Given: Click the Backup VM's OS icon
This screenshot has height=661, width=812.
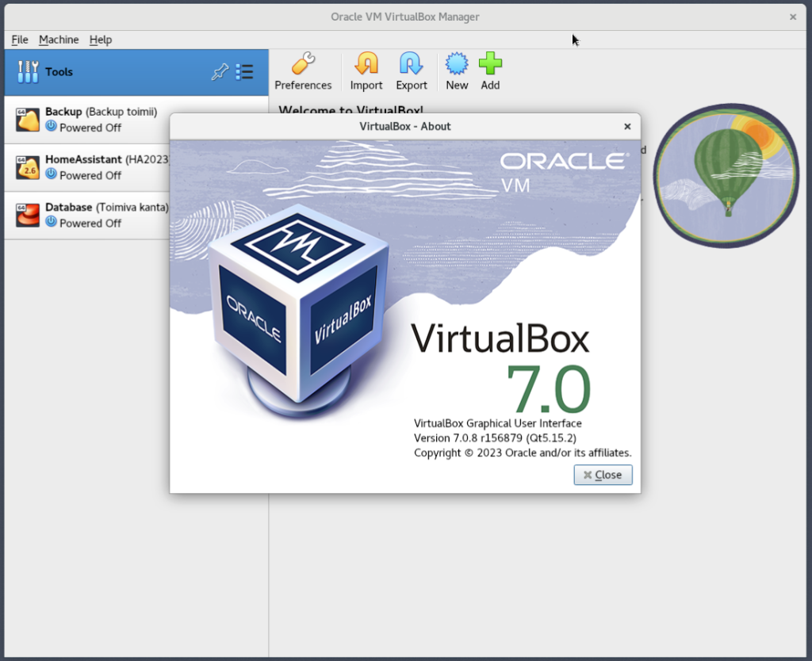Looking at the screenshot, I should pos(28,120).
